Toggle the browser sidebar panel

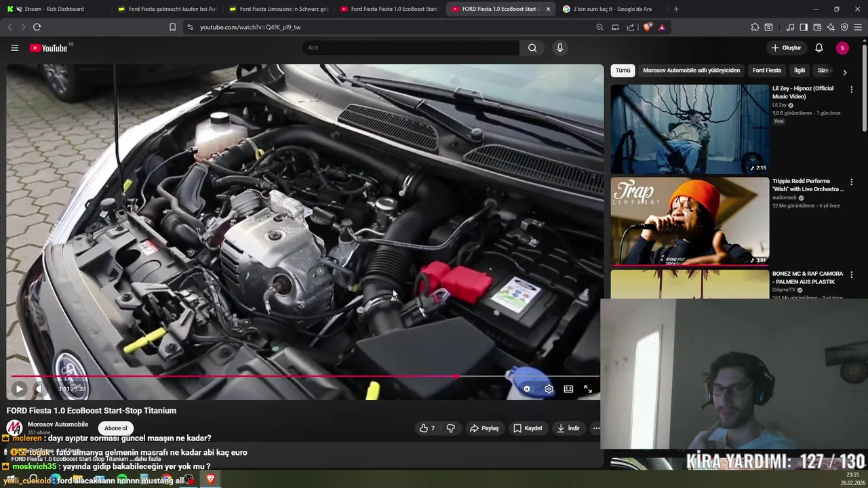pyautogui.click(x=804, y=27)
